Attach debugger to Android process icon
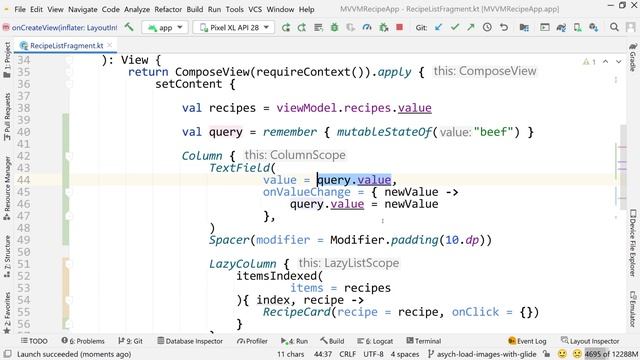 coord(384,27)
